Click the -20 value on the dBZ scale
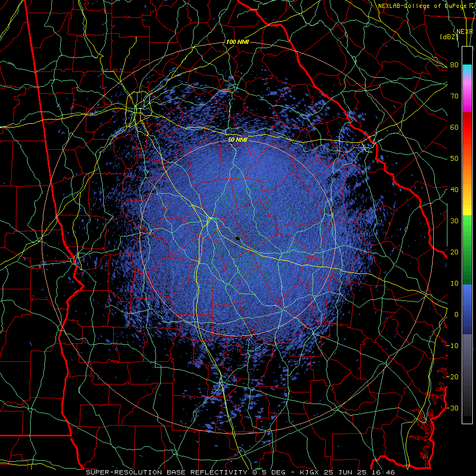476x476 pixels. click(453, 377)
